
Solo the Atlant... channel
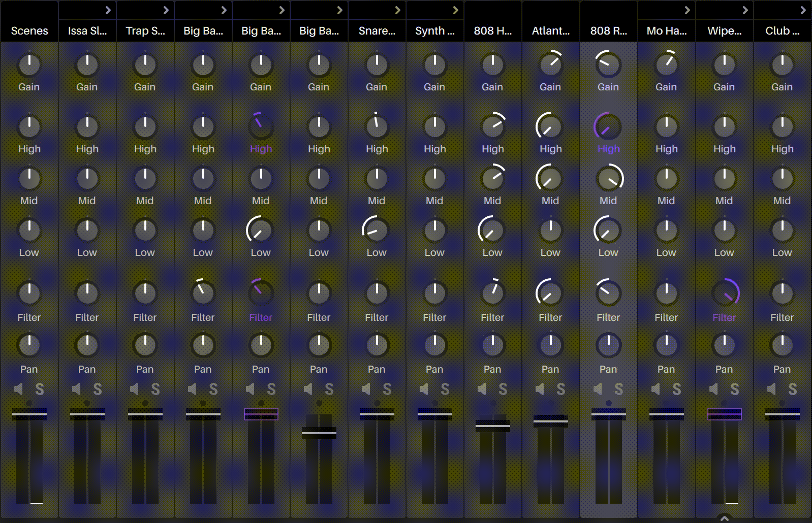pyautogui.click(x=561, y=389)
